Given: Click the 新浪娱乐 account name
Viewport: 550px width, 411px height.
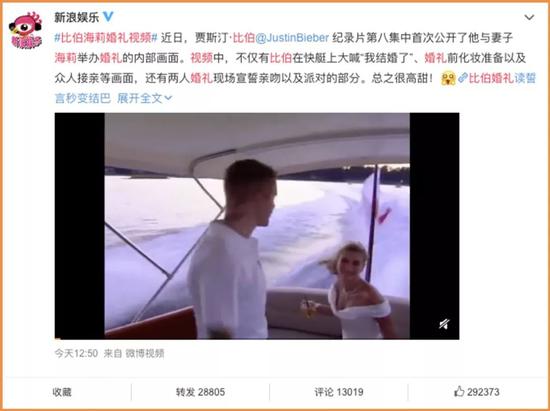Looking at the screenshot, I should [x=76, y=17].
